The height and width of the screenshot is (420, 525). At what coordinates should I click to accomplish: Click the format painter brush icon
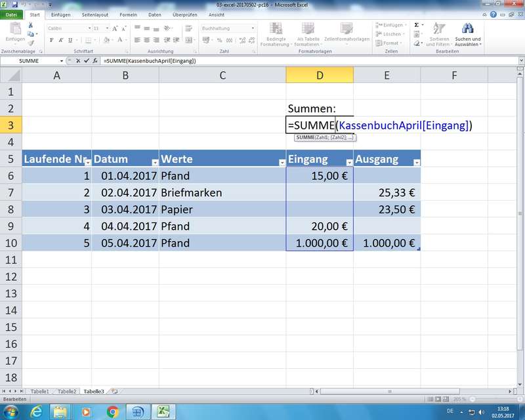30,43
